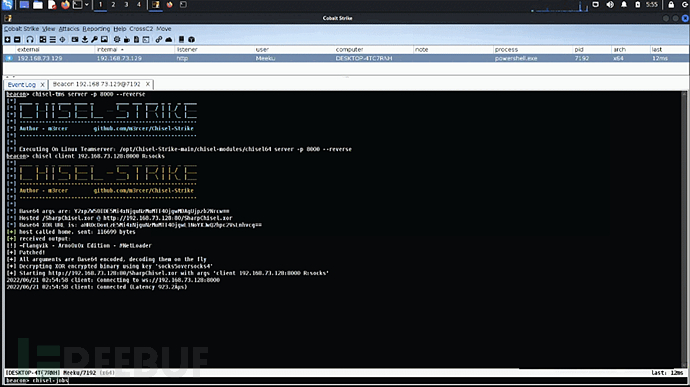Viewport: 690px width, 387px height.
Task: Open the Help book icon in toolbar
Action: [x=181, y=40]
